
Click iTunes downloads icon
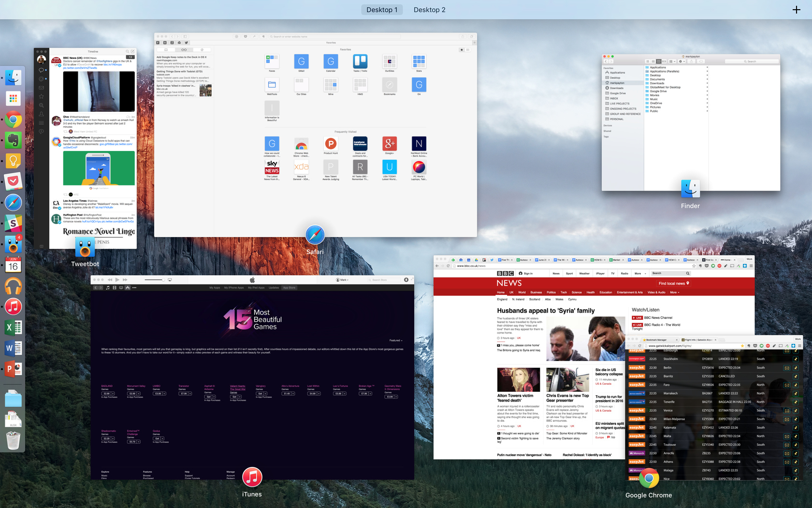pyautogui.click(x=406, y=280)
